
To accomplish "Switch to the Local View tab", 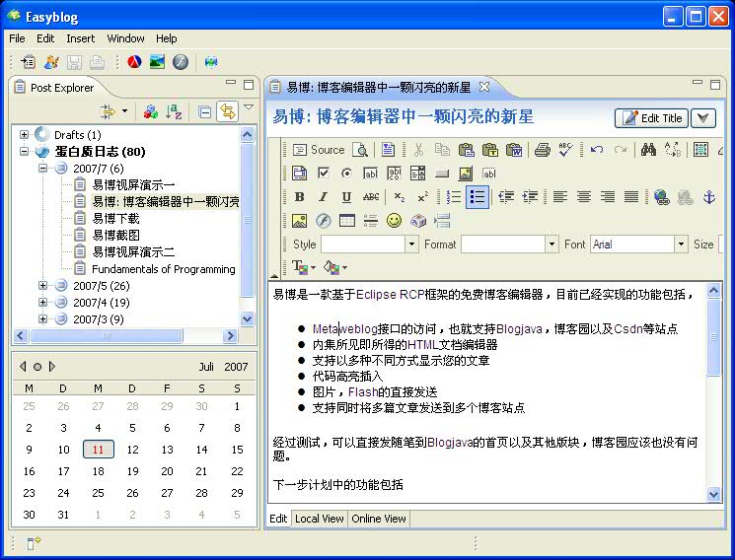I will 320,519.
